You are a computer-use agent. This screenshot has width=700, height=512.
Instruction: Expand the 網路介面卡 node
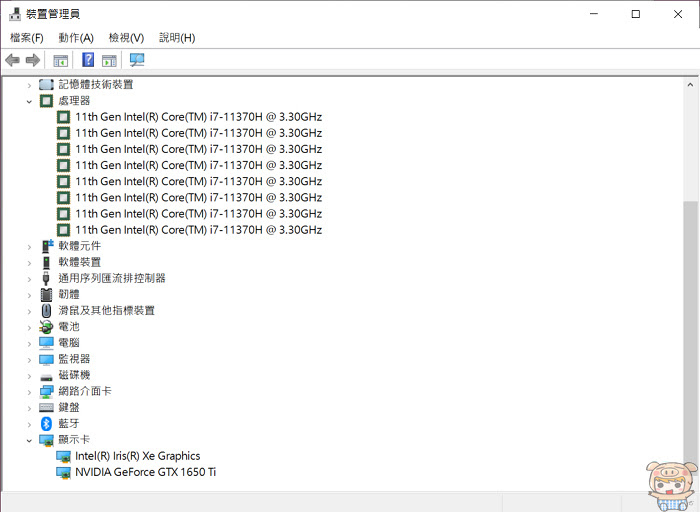29,392
